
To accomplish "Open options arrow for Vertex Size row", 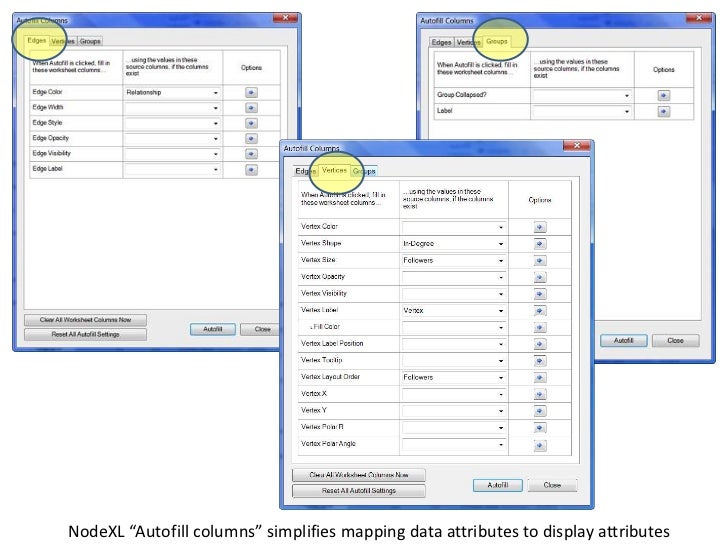I will (540, 260).
